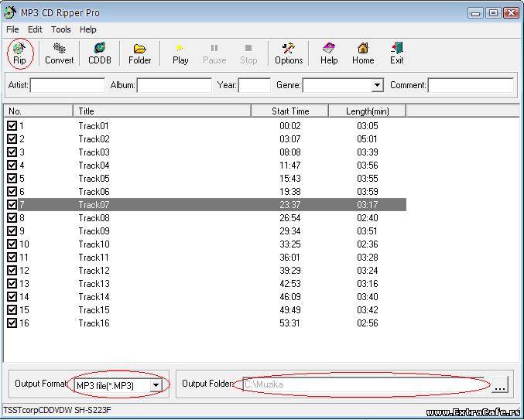This screenshot has height=420, width=524.
Task: Uncheck track 10 checkbox
Action: tap(12, 244)
